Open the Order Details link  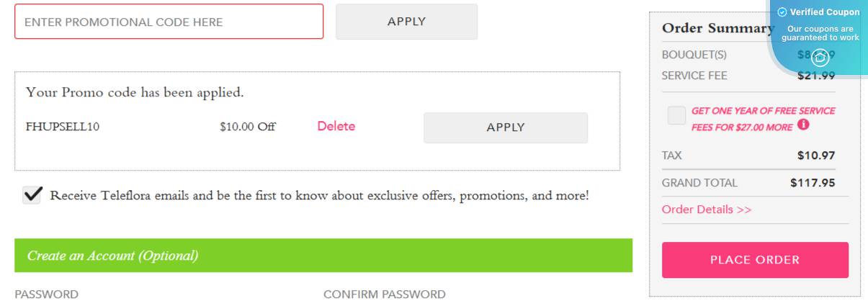(706, 210)
